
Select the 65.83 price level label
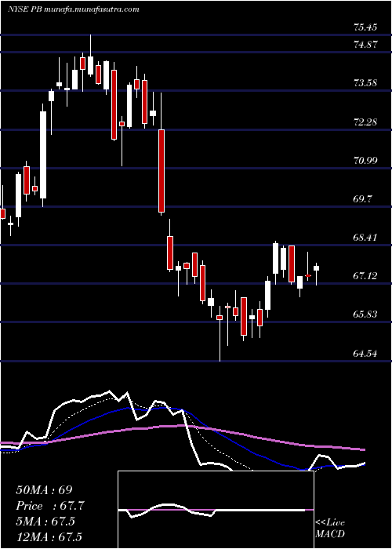[365, 314]
